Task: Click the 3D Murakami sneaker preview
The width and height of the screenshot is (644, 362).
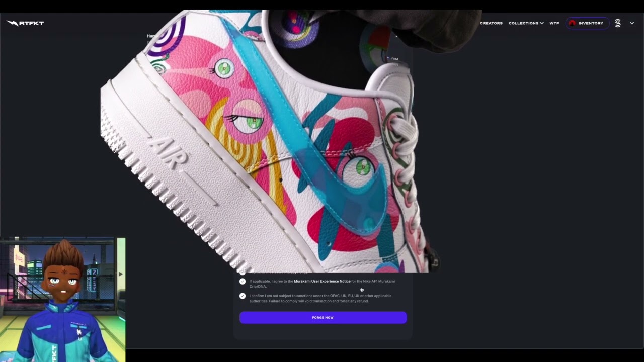Action: pyautogui.click(x=272, y=141)
